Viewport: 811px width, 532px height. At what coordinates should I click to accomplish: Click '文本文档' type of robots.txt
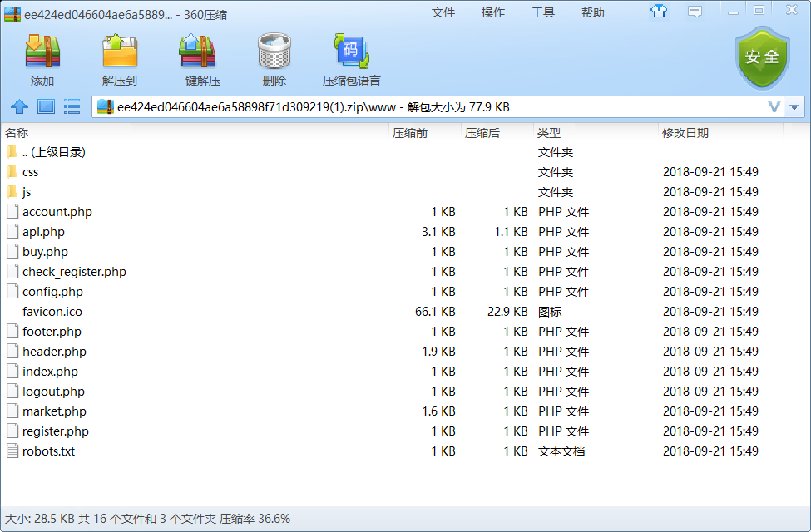(x=561, y=451)
